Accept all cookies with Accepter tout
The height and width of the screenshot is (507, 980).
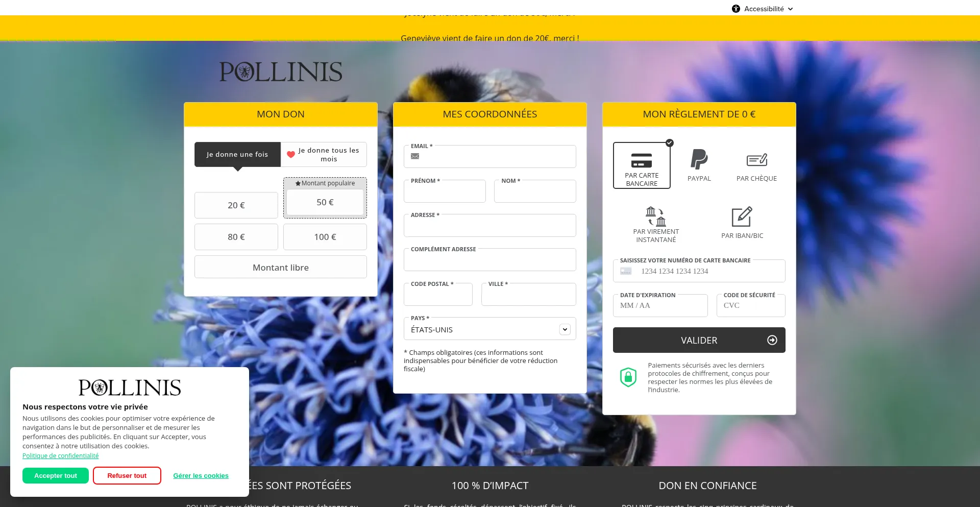pyautogui.click(x=56, y=475)
